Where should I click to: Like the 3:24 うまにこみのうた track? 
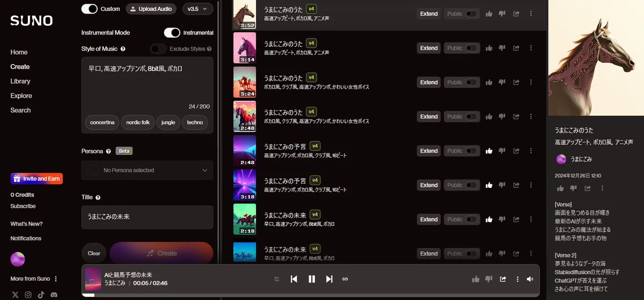point(489,83)
